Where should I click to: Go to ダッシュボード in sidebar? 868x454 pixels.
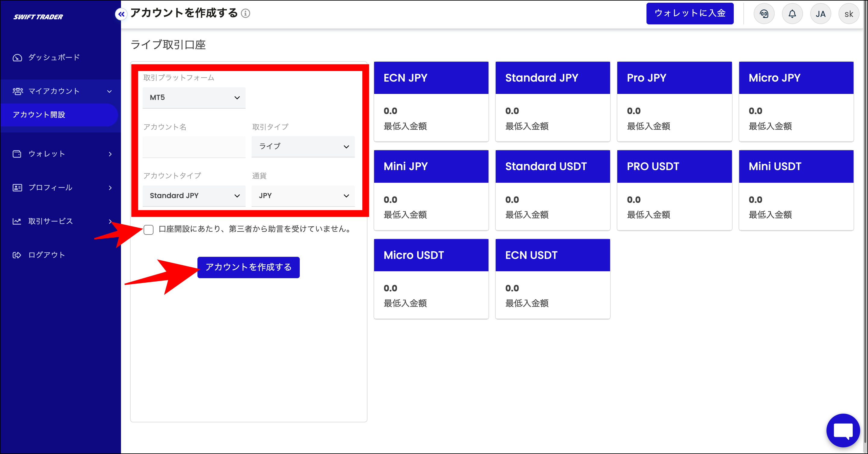(x=54, y=58)
